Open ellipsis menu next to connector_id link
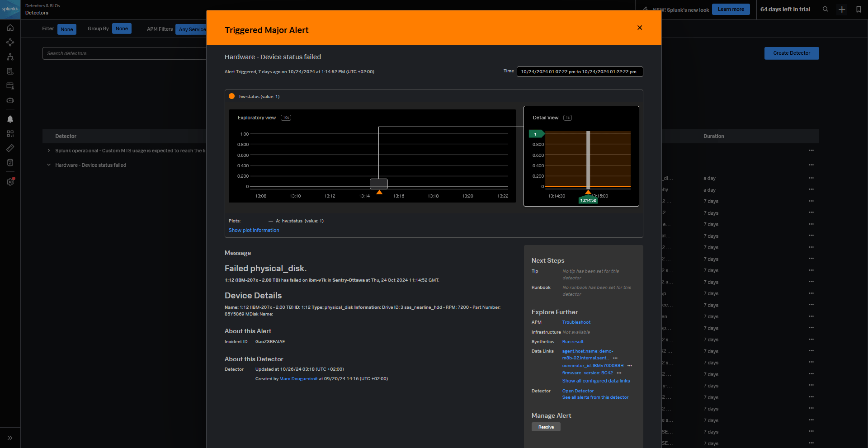868x448 pixels. tap(630, 366)
